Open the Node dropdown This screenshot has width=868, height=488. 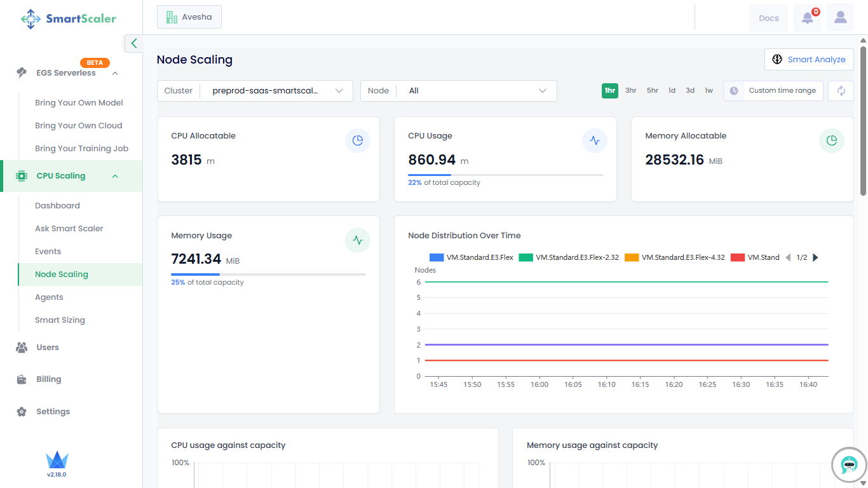tap(458, 91)
